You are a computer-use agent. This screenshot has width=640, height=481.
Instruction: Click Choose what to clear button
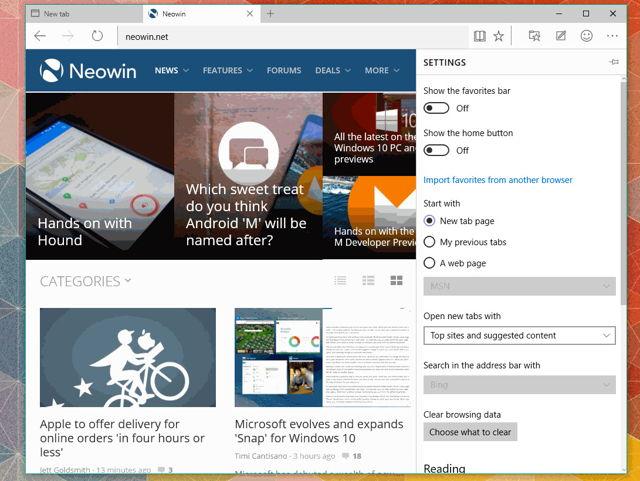tap(470, 432)
